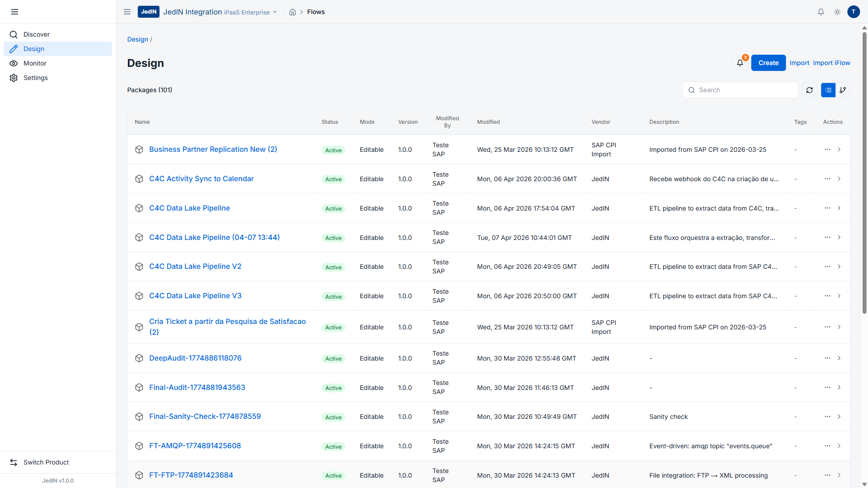Expand the Business Partner Replication New row chevron

click(839, 150)
